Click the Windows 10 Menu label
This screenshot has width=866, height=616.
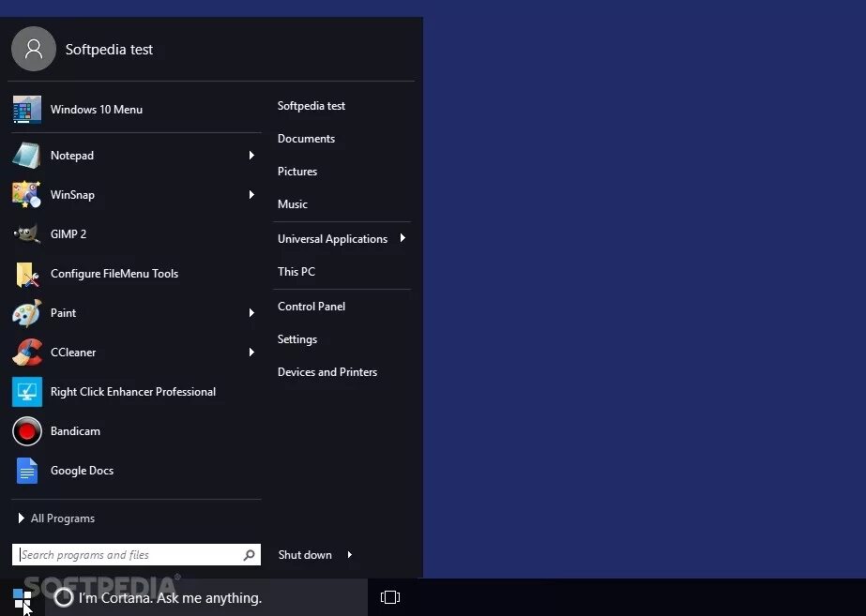point(96,110)
